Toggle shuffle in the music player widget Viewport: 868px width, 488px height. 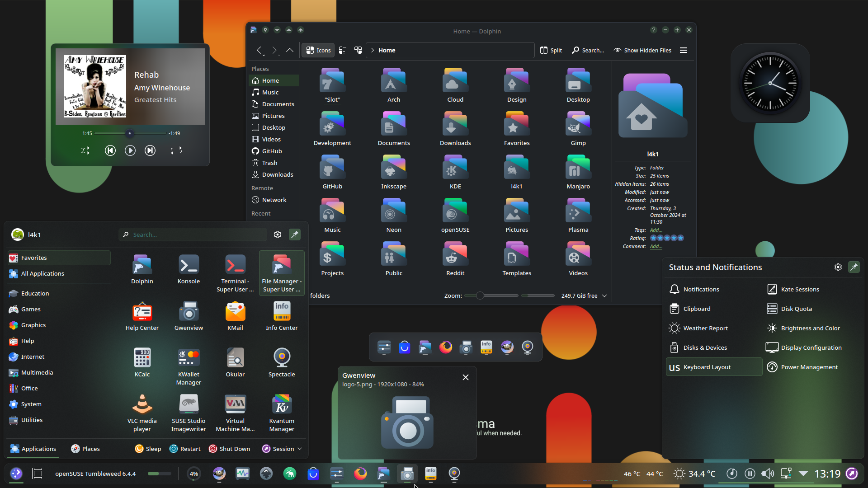(84, 150)
